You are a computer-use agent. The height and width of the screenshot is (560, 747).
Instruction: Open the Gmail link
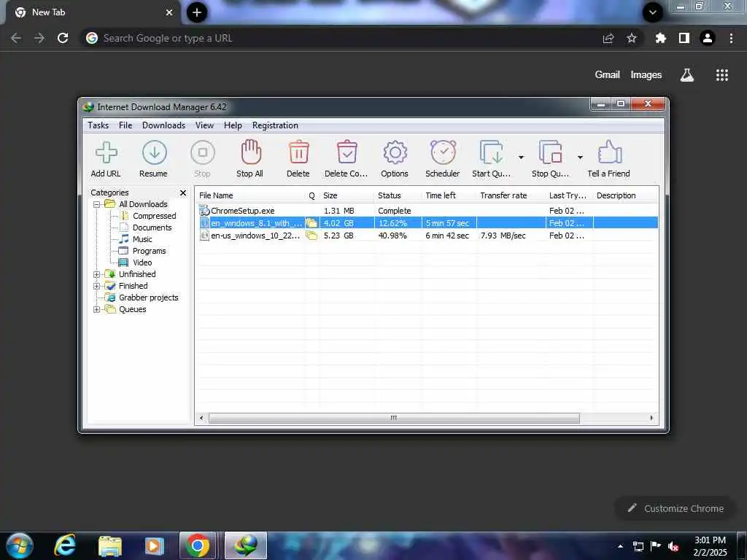pos(608,75)
